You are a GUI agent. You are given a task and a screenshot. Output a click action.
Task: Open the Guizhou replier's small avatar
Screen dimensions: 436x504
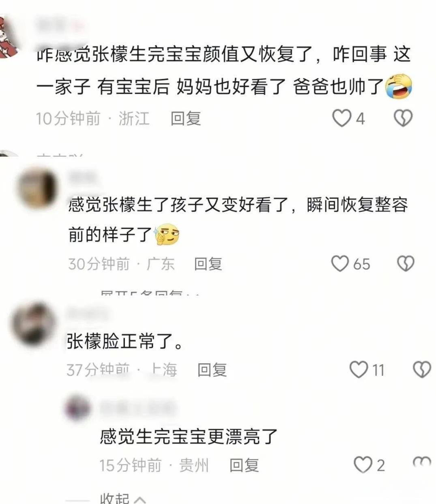pos(77,407)
